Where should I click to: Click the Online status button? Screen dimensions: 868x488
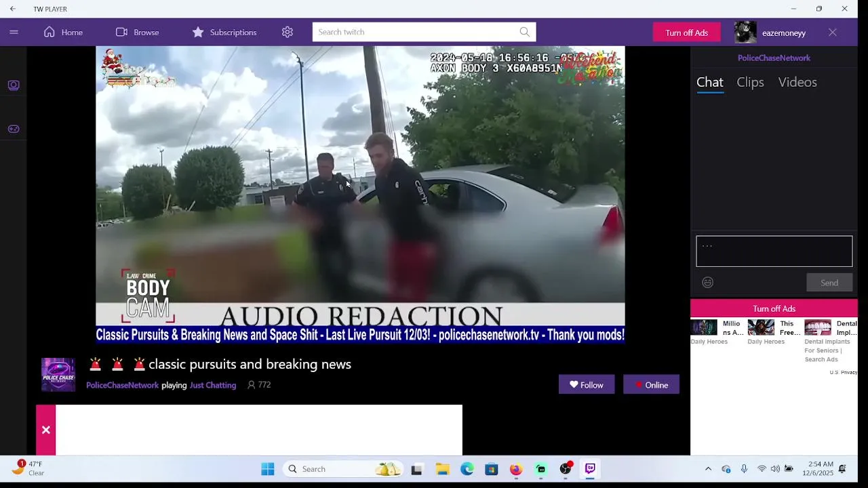(651, 385)
